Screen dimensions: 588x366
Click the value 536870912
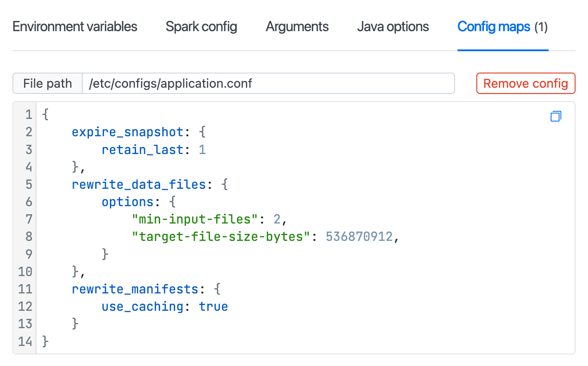pos(359,236)
